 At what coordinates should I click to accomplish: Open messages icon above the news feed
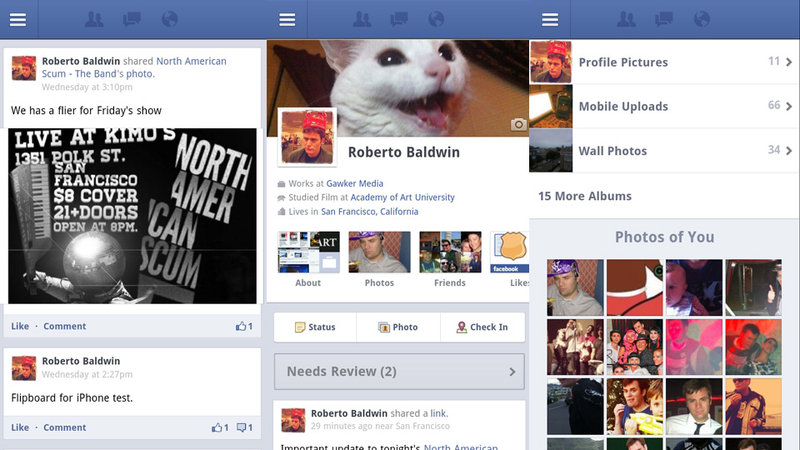(132, 19)
